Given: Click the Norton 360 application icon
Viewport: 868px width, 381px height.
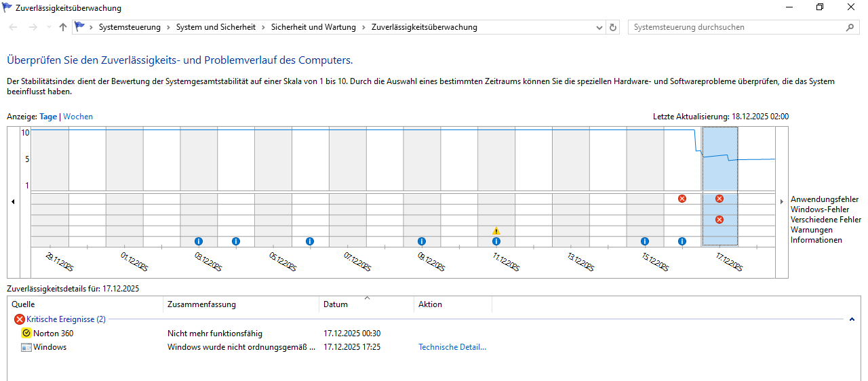Looking at the screenshot, I should click(x=26, y=334).
